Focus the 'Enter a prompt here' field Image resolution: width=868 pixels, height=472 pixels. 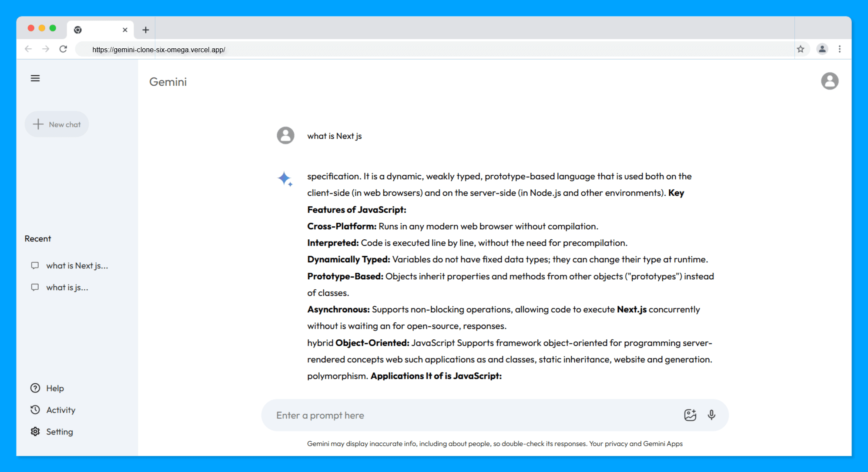(x=474, y=415)
